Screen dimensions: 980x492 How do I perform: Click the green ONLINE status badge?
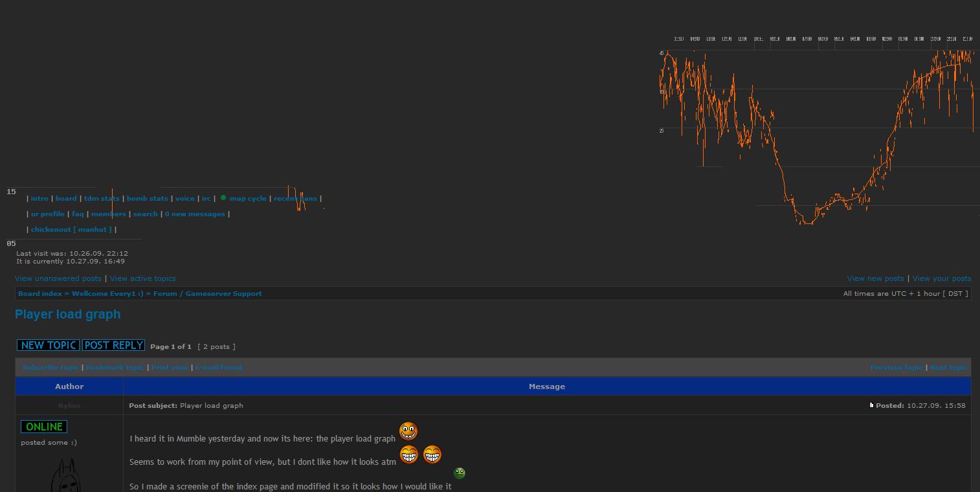44,427
